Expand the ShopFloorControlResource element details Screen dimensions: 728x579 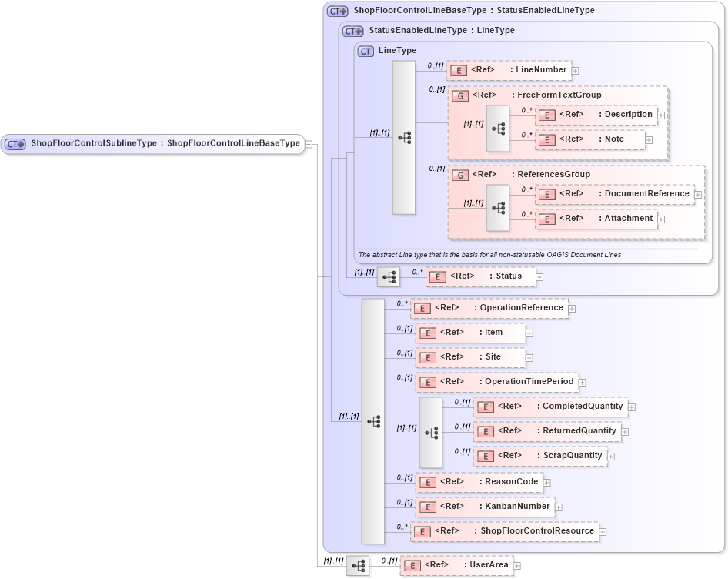603,531
